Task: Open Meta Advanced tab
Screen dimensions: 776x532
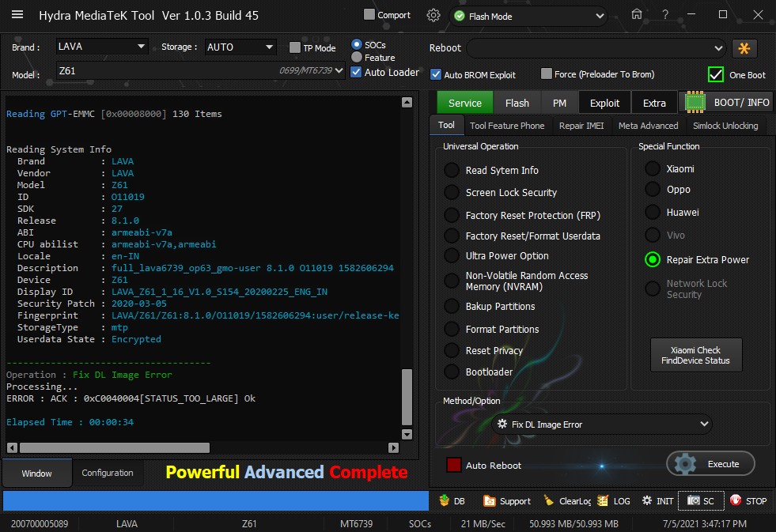Action: click(x=649, y=126)
